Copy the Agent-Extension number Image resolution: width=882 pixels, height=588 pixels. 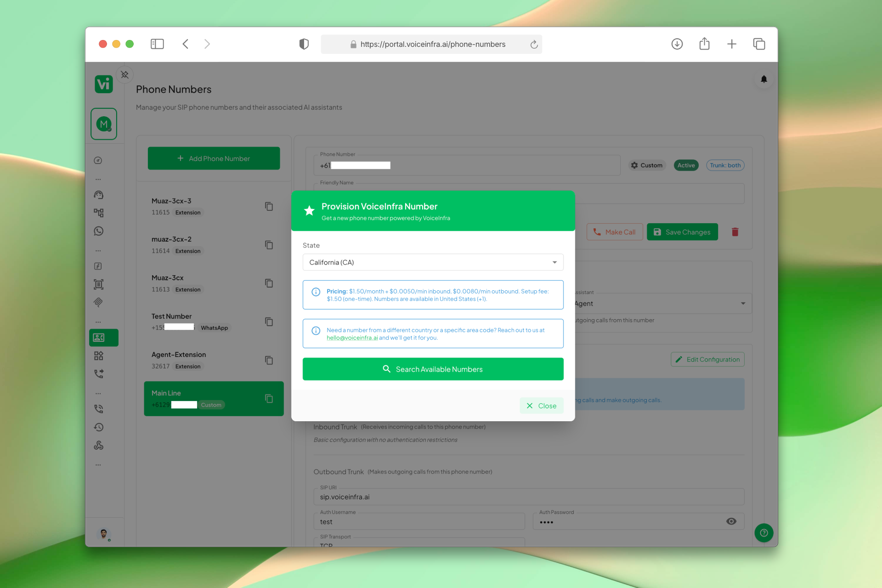tap(269, 360)
